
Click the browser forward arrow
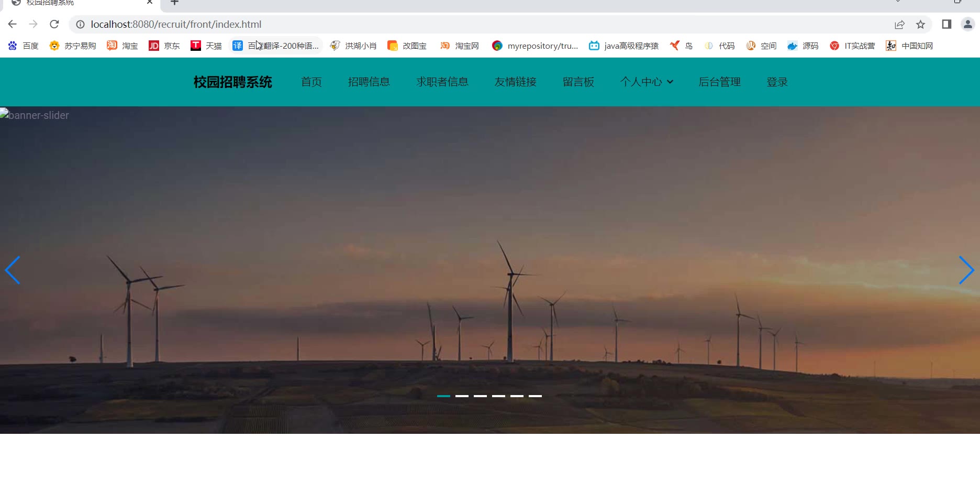[34, 24]
